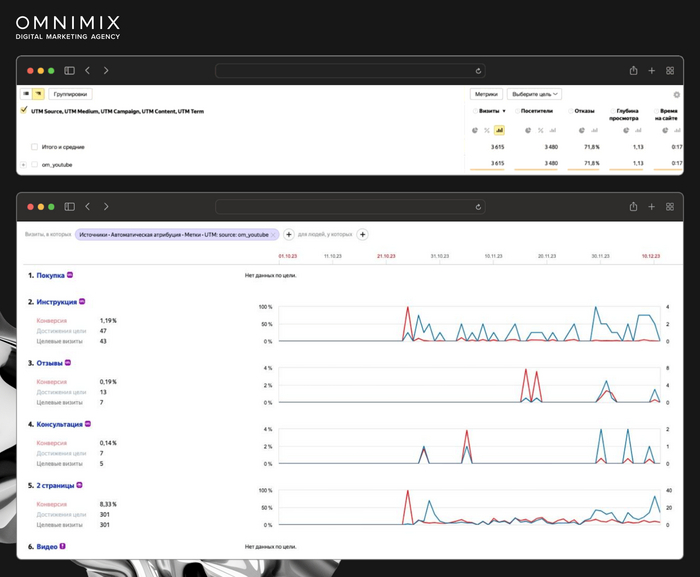Open a new tab in the bottom browser window
The height and width of the screenshot is (577, 700).
point(651,207)
